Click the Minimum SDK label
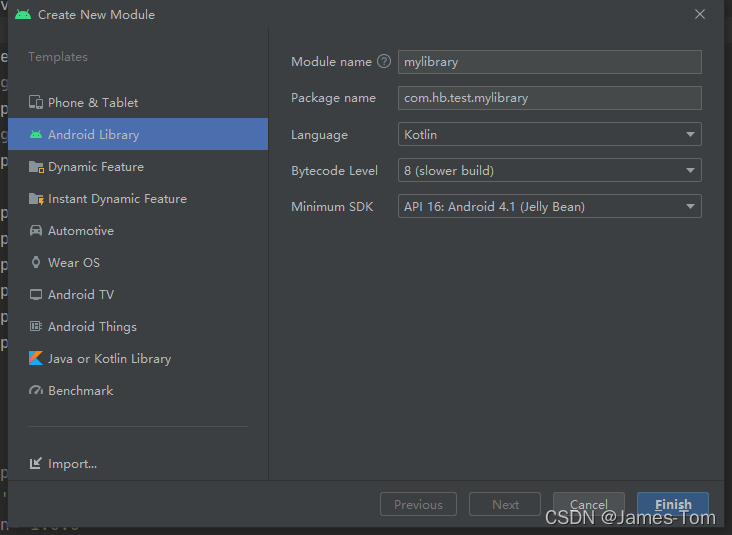732x535 pixels. tap(332, 206)
